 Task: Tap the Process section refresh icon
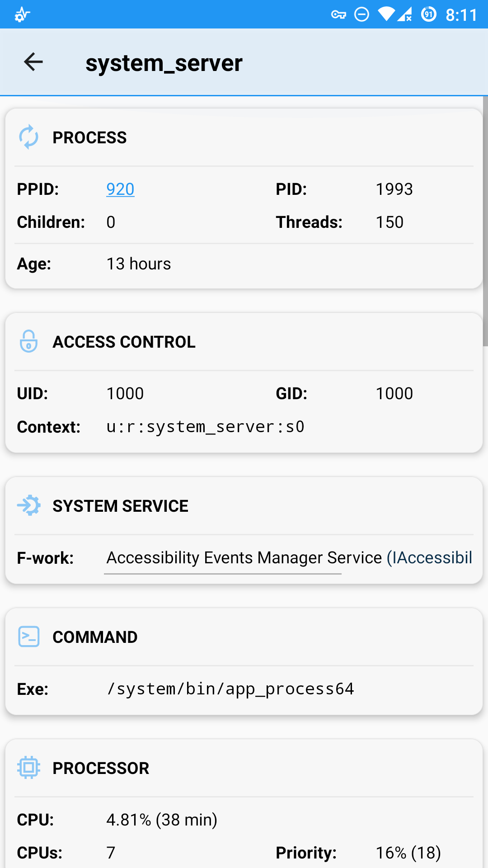(x=29, y=137)
